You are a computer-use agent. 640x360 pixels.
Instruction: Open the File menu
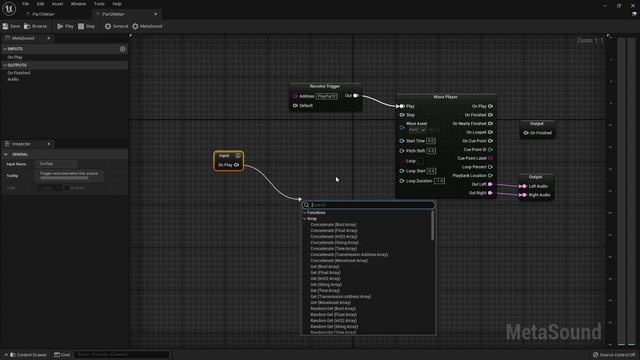(x=25, y=4)
